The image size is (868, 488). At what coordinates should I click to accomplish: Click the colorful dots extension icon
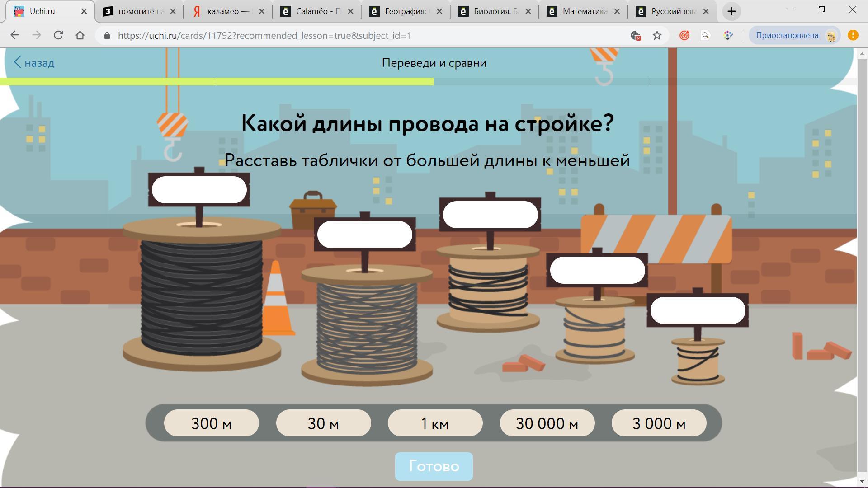pyautogui.click(x=728, y=35)
